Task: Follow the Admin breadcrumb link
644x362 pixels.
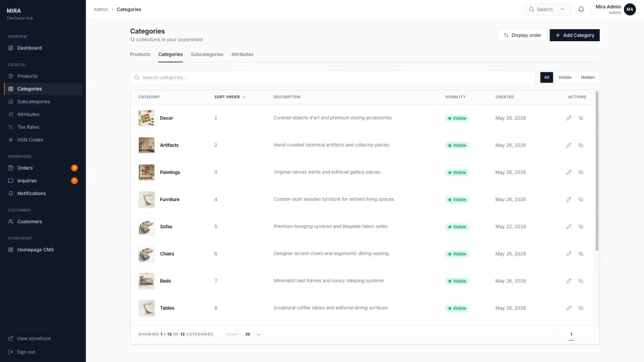Action: pos(101,10)
